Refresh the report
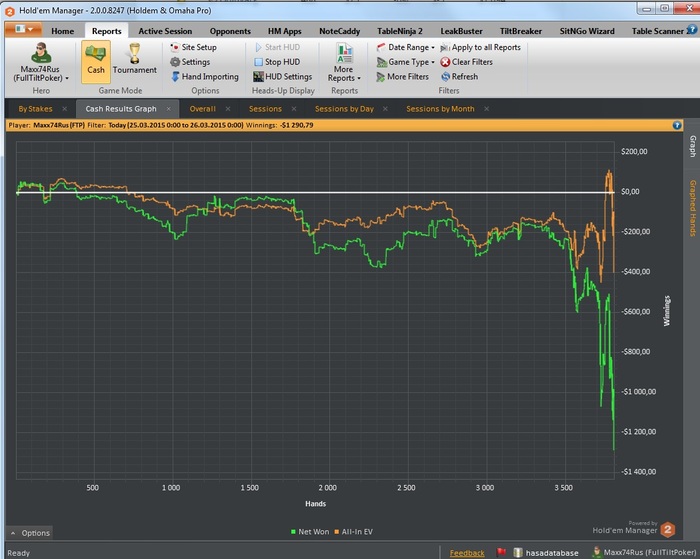The height and width of the screenshot is (559, 700). pyautogui.click(x=459, y=76)
